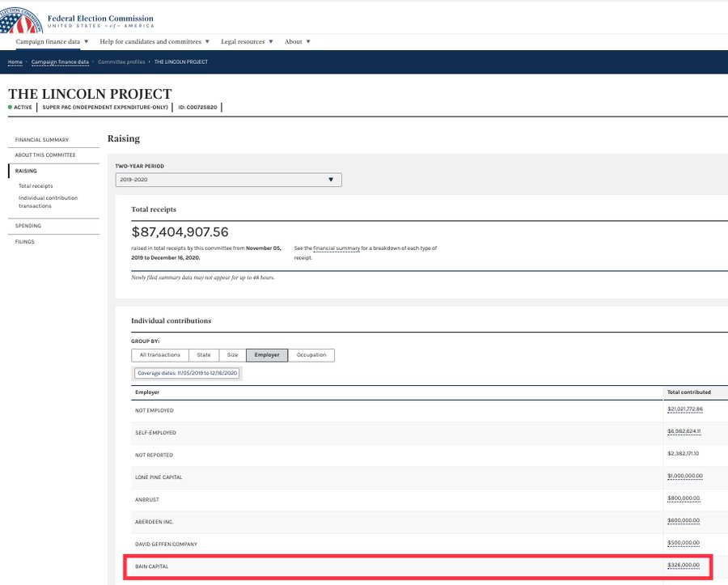This screenshot has height=585, width=728.
Task: Group by All transactions
Action: pos(159,354)
